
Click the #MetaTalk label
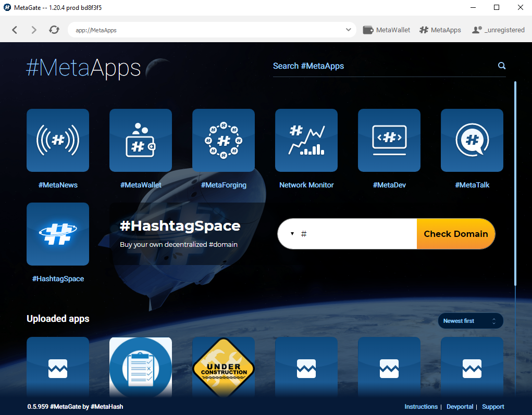click(472, 185)
